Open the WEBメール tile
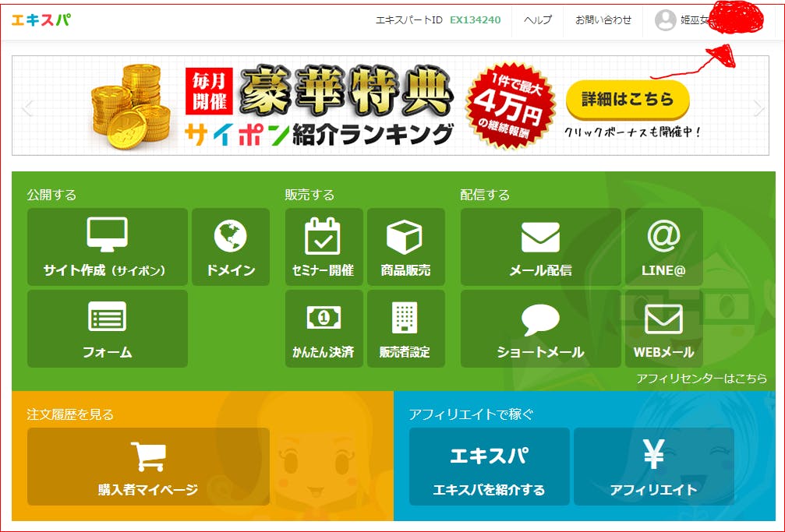The height and width of the screenshot is (532, 785). [x=664, y=329]
